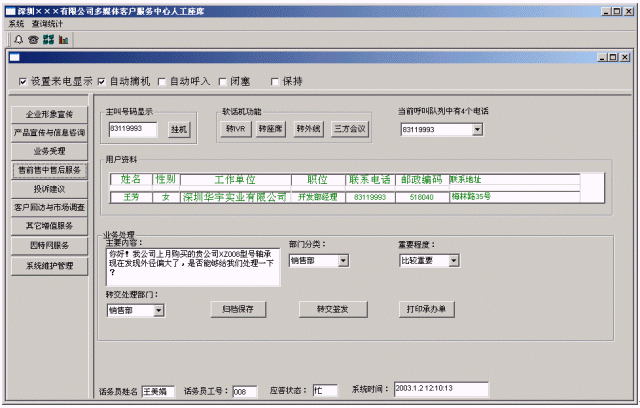
Task: Click the telephone icon in the toolbar
Action: click(x=33, y=40)
